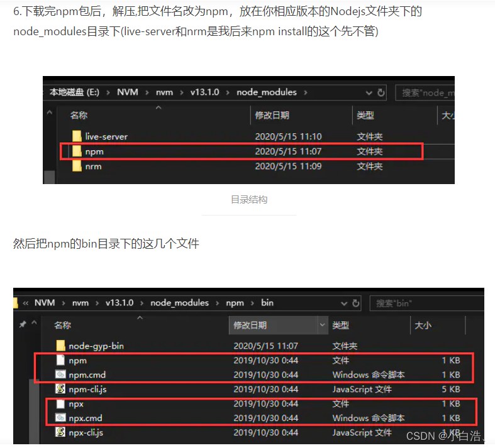The image size is (495, 448).
Task: Click JavaScript 文件 type of npm-cli.js
Action: click(x=362, y=390)
